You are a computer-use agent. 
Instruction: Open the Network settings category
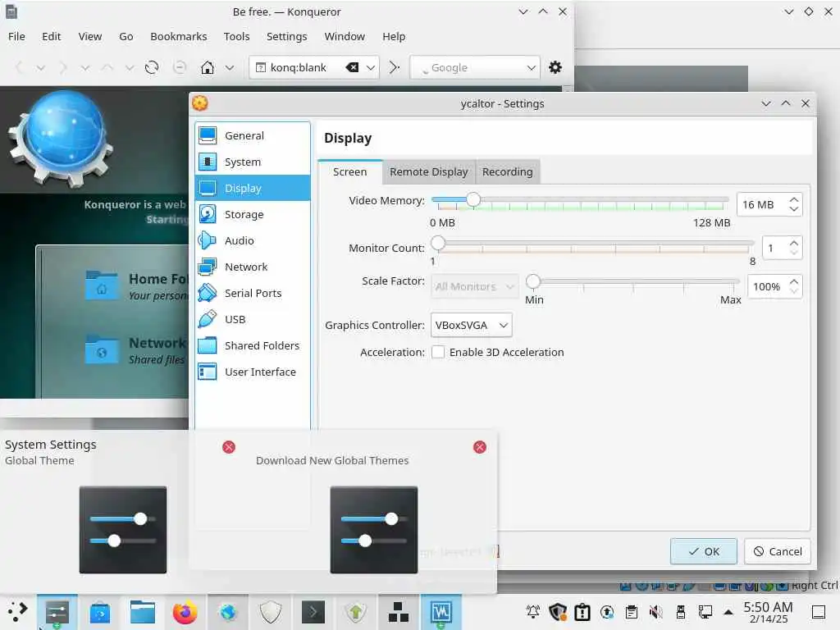click(x=253, y=267)
